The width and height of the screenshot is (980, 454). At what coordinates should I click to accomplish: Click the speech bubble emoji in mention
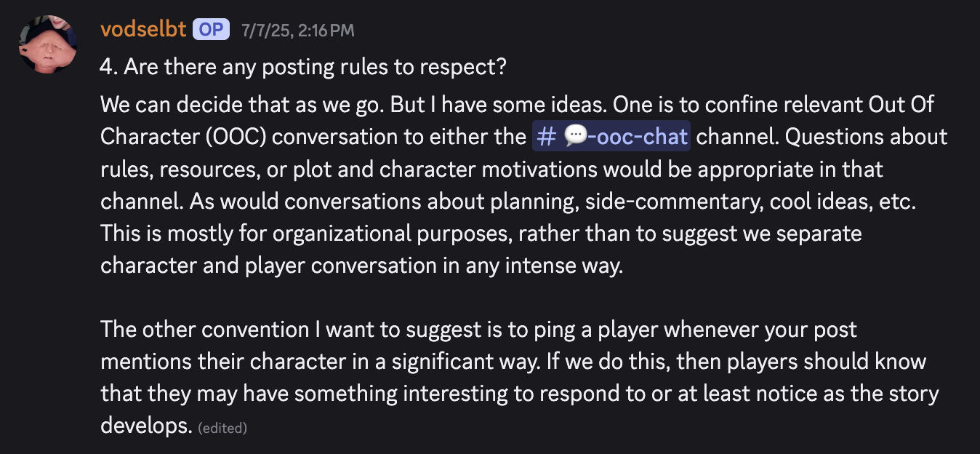click(574, 137)
